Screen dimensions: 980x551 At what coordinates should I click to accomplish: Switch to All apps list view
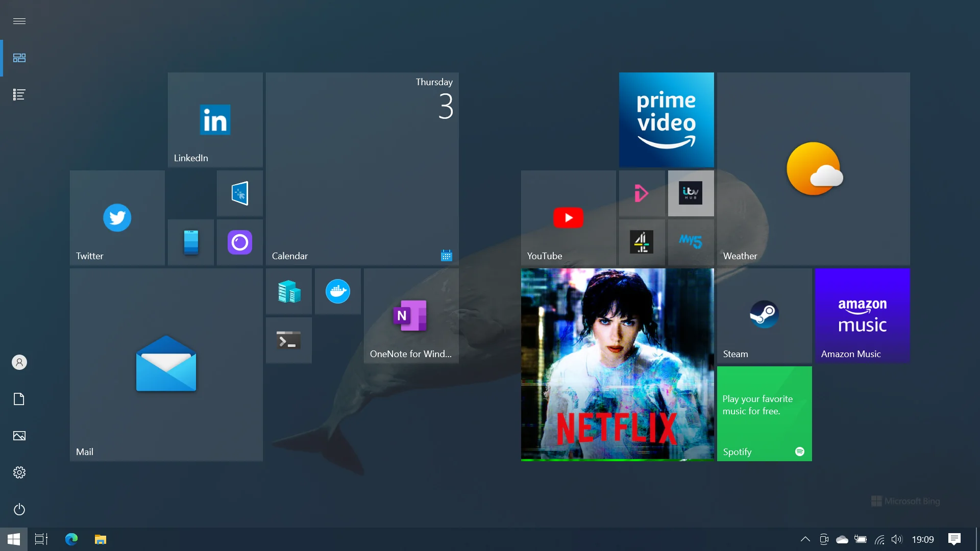19,94
